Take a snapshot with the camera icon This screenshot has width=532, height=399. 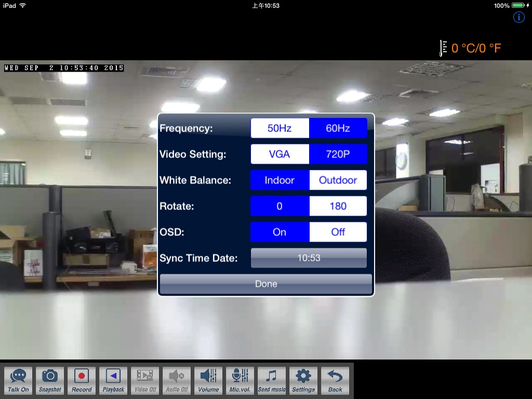point(50,380)
